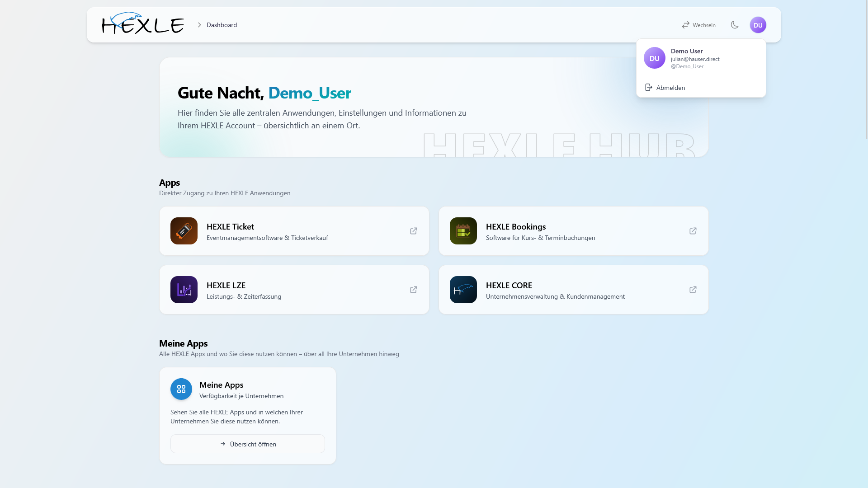Click the breadcrumb chevron before Dashboard
This screenshot has width=868, height=488.
199,25
